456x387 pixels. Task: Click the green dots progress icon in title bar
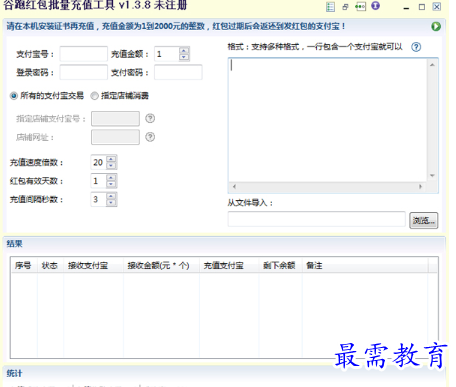[x=360, y=7]
